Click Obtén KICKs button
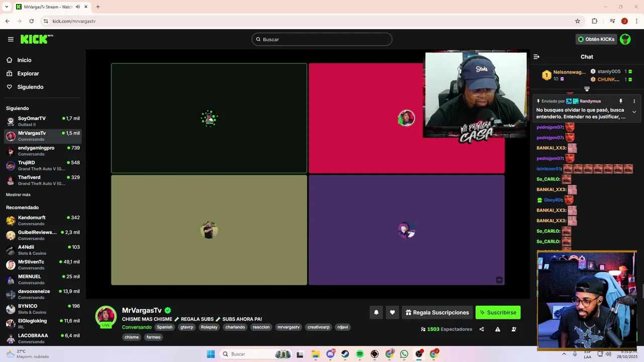 pos(596,39)
